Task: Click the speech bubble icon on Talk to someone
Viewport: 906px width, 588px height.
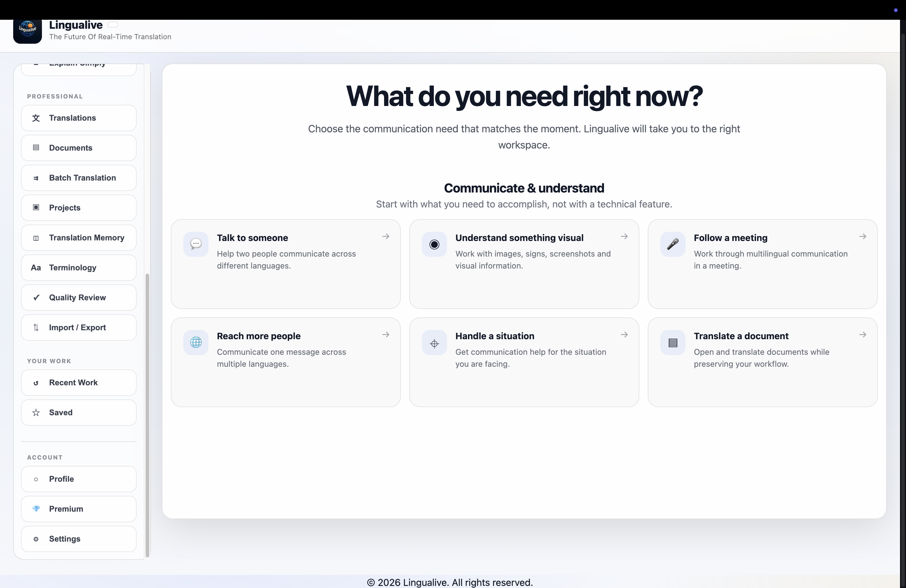Action: tap(196, 244)
